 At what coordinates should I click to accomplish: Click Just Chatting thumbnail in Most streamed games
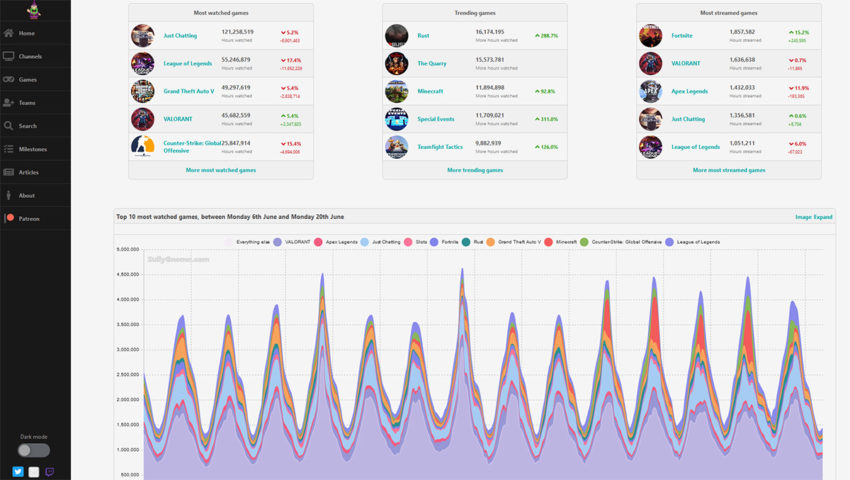651,119
